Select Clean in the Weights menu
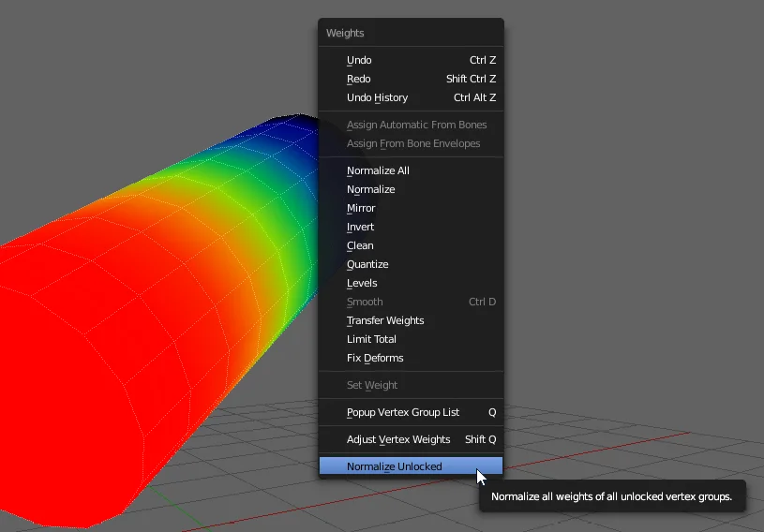This screenshot has height=532, width=764. click(x=360, y=245)
